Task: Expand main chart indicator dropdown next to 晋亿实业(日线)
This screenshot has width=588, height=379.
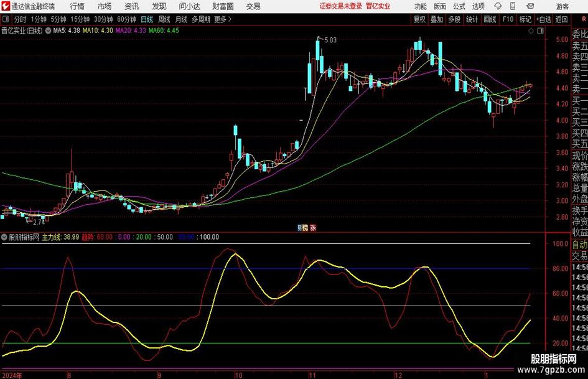Action: 49,30
